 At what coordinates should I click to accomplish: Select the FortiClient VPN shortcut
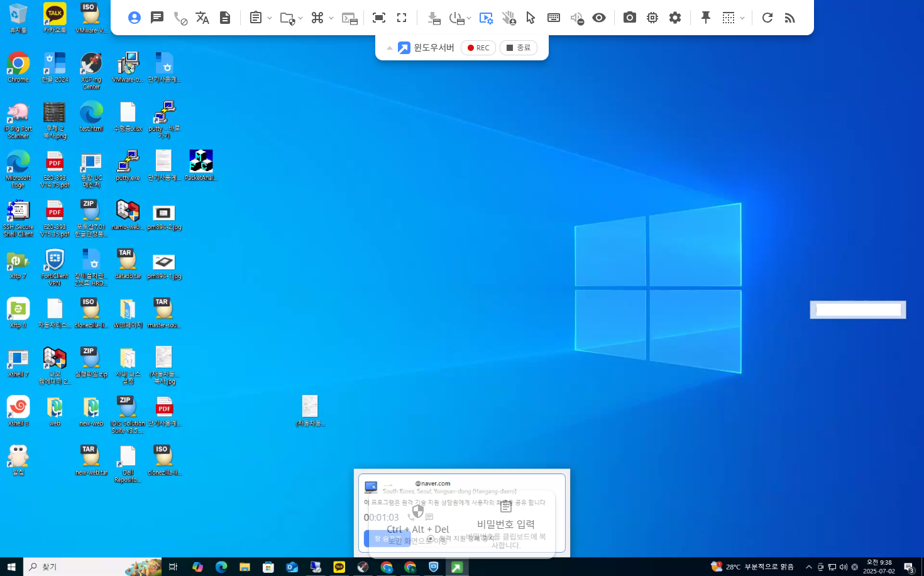point(55,267)
